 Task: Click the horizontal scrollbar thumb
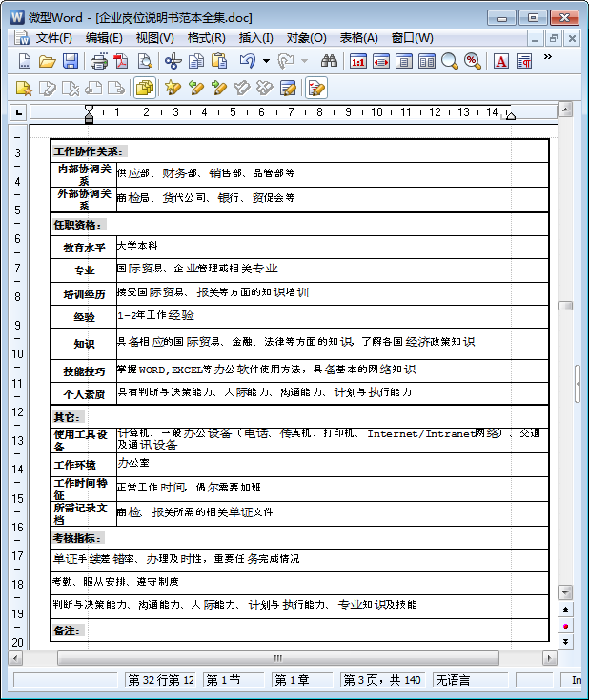coord(278,658)
